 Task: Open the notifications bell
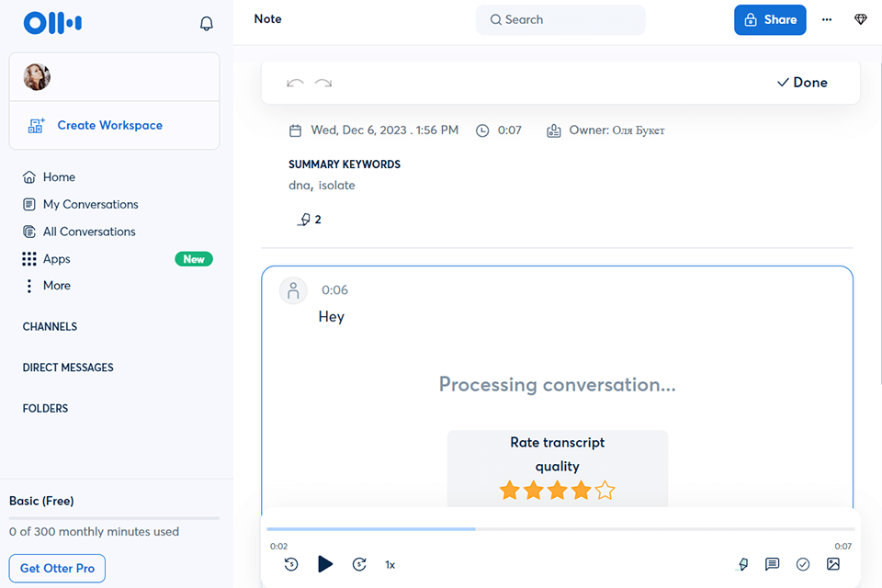[x=207, y=24]
